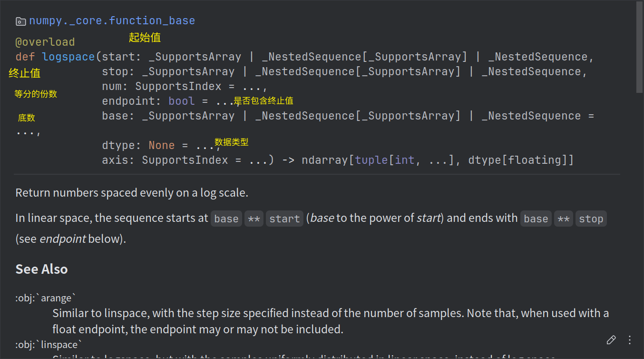Viewport: 644px width, 359px height.
Task: Click the "dtype: None" parameter line
Action: (161, 146)
